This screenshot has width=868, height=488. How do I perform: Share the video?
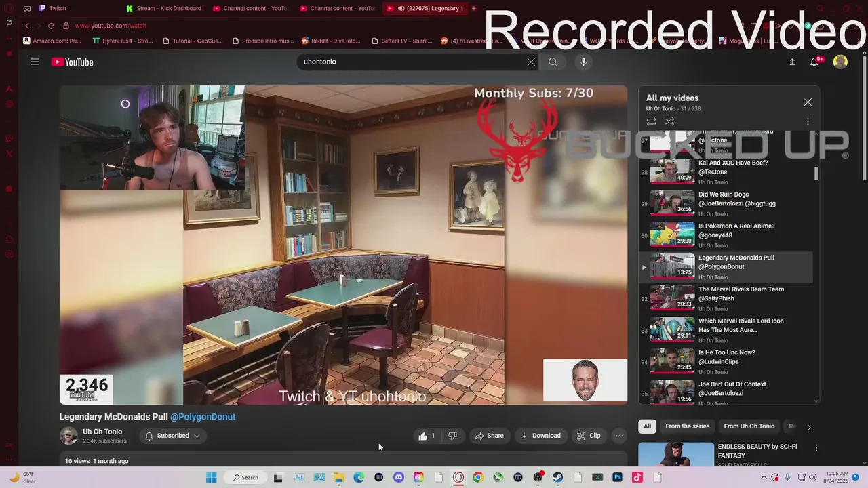(x=489, y=436)
